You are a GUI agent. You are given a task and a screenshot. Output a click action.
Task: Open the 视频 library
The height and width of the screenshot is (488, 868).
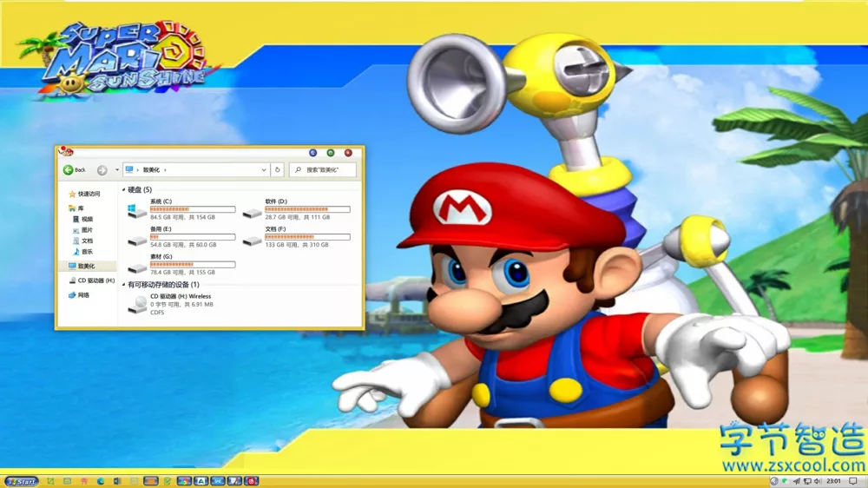tap(83, 220)
